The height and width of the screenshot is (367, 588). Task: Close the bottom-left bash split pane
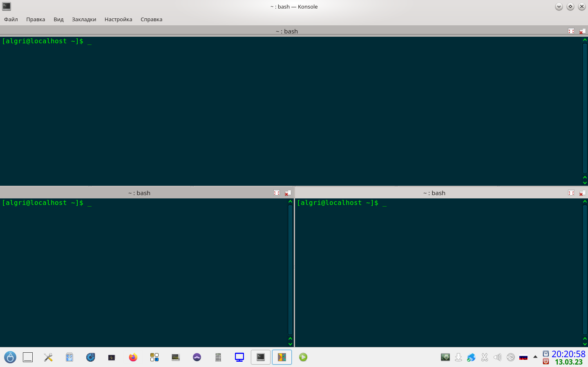288,193
